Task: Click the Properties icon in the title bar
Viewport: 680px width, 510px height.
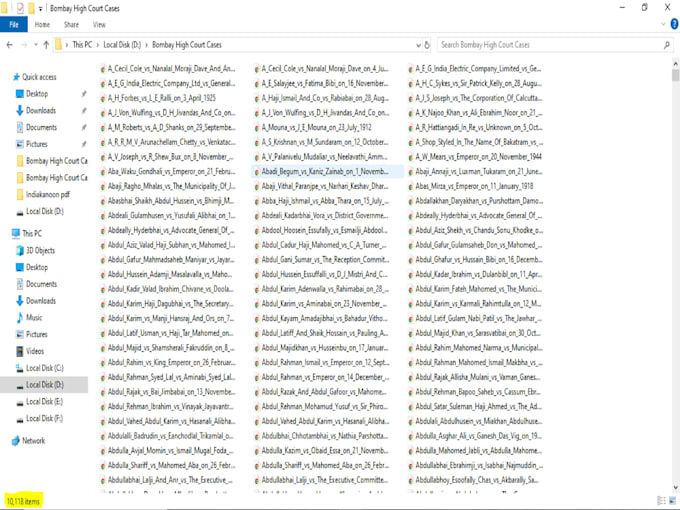Action: tap(20, 8)
